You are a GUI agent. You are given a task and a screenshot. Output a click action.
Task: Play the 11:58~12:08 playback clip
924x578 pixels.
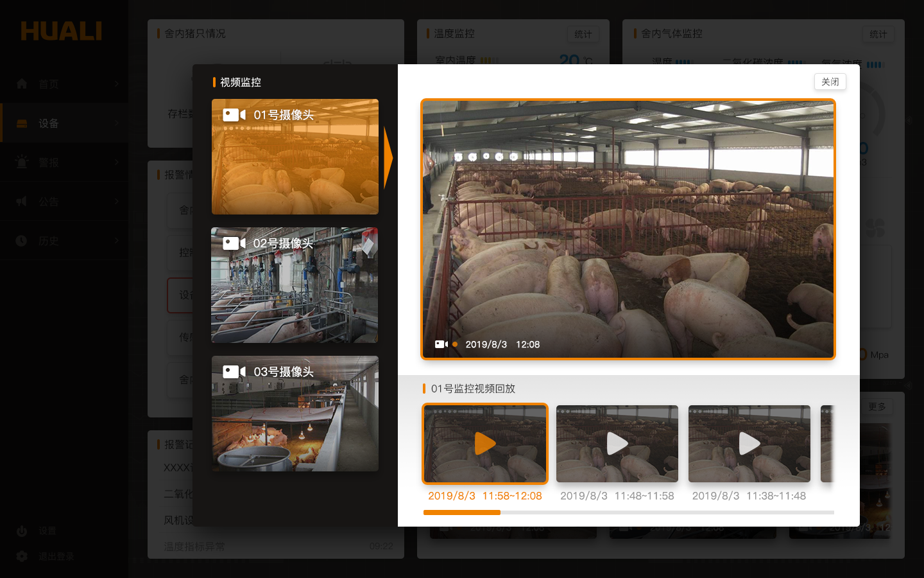[x=485, y=444]
